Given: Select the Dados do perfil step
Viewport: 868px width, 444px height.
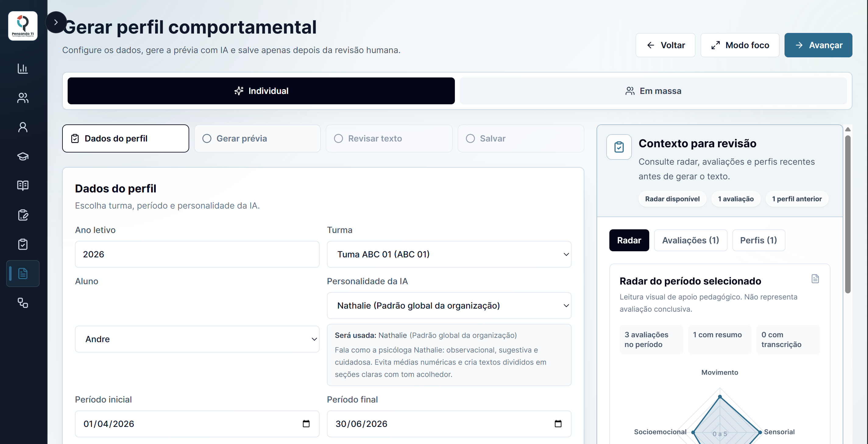Looking at the screenshot, I should coord(126,138).
